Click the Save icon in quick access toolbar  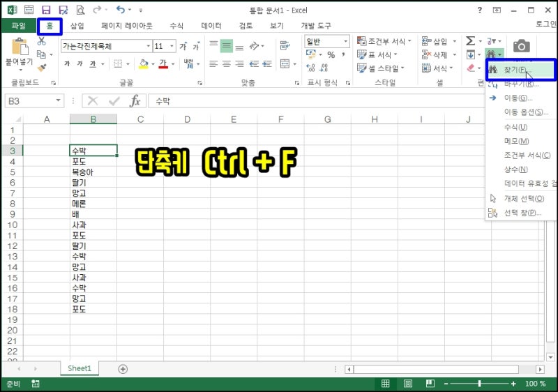pos(46,10)
